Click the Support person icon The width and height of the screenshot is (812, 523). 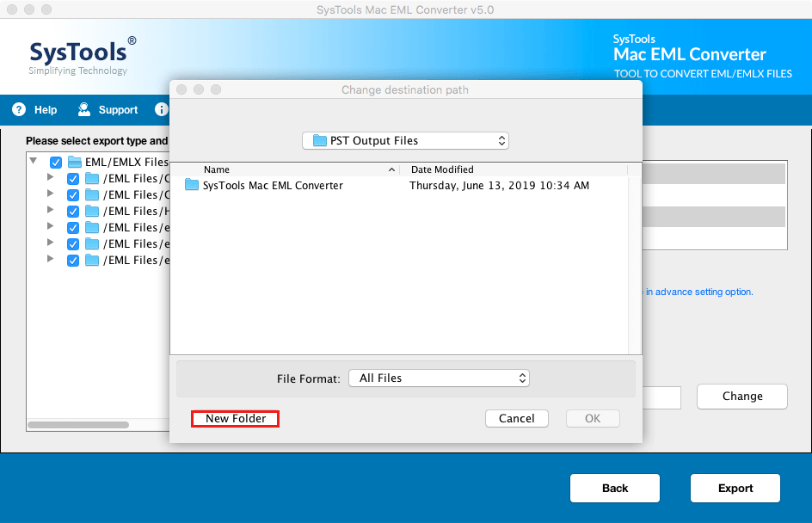[x=84, y=109]
